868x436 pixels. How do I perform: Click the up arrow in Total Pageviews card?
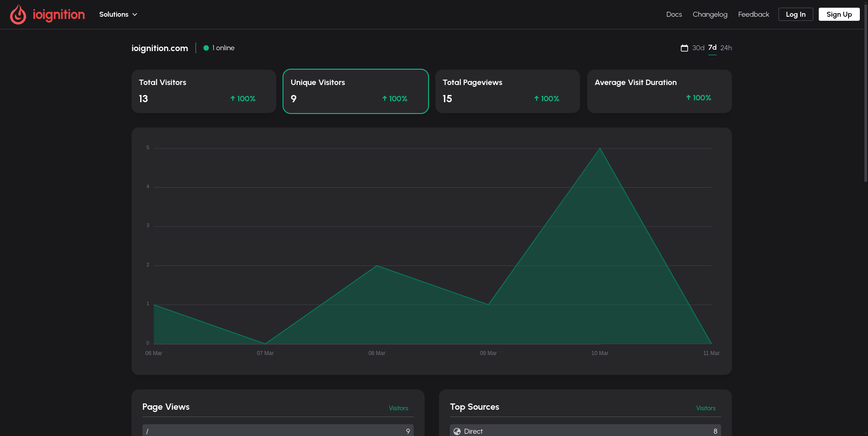point(536,99)
